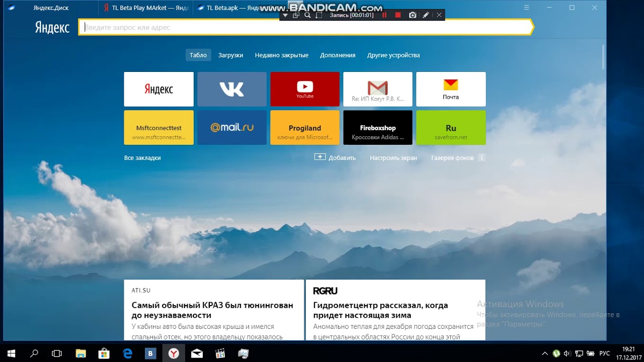
Task: Switch РУС input language indicator
Action: [x=604, y=353]
